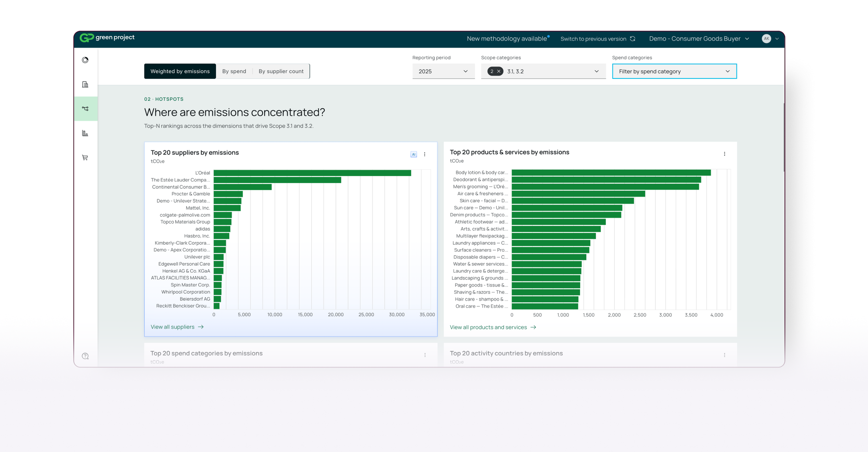The height and width of the screenshot is (452, 868).
Task: Expand the user menu chevron next to avatar
Action: coord(777,39)
